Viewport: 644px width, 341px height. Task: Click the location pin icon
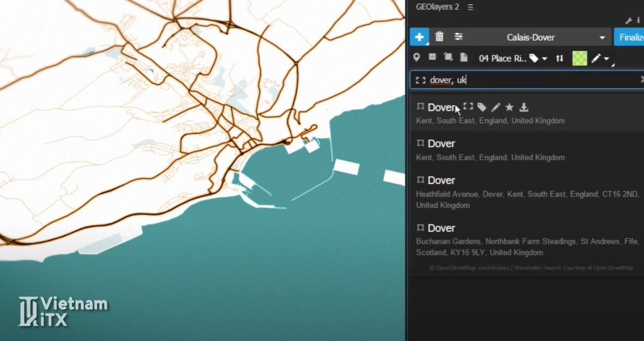[x=417, y=57]
